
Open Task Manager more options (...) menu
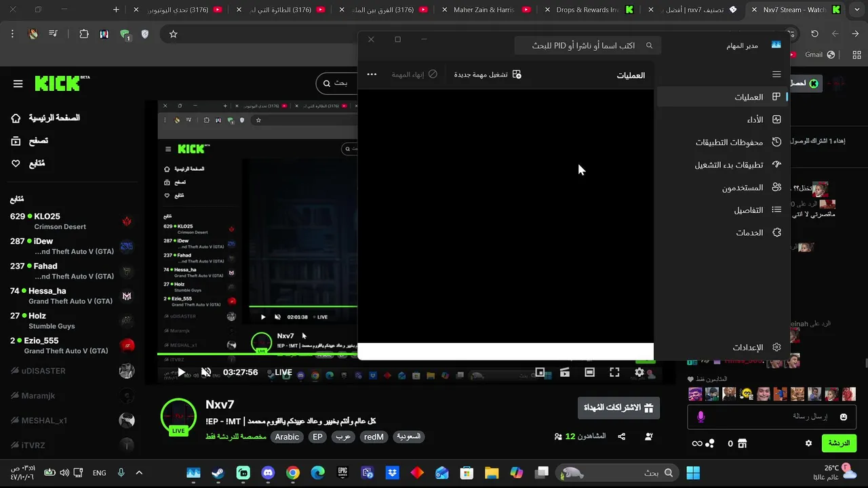tap(372, 75)
